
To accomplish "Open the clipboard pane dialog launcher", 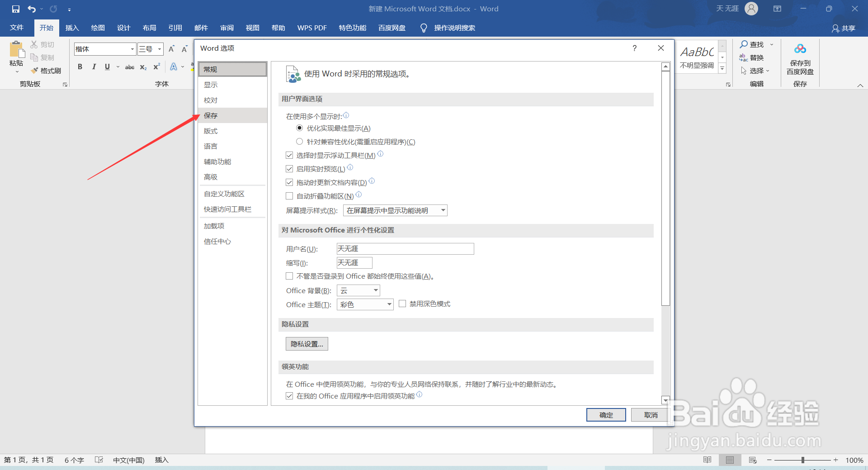I will coord(65,85).
